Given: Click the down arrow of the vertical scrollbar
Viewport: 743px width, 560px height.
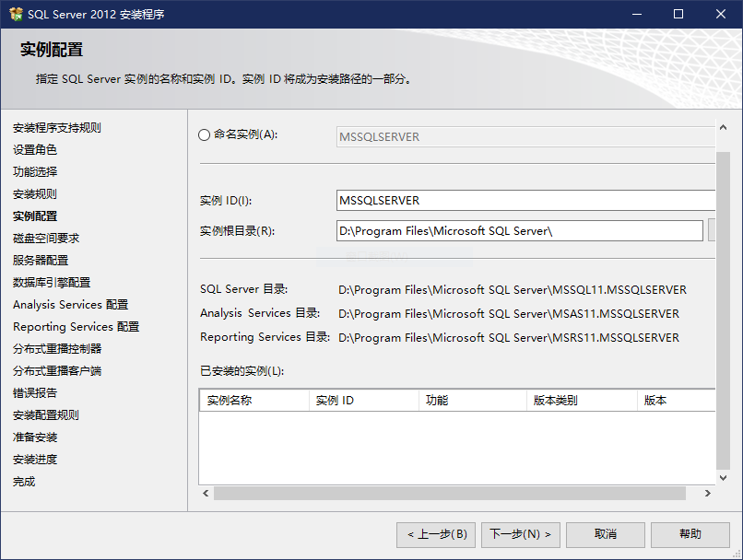Looking at the screenshot, I should pyautogui.click(x=722, y=476).
